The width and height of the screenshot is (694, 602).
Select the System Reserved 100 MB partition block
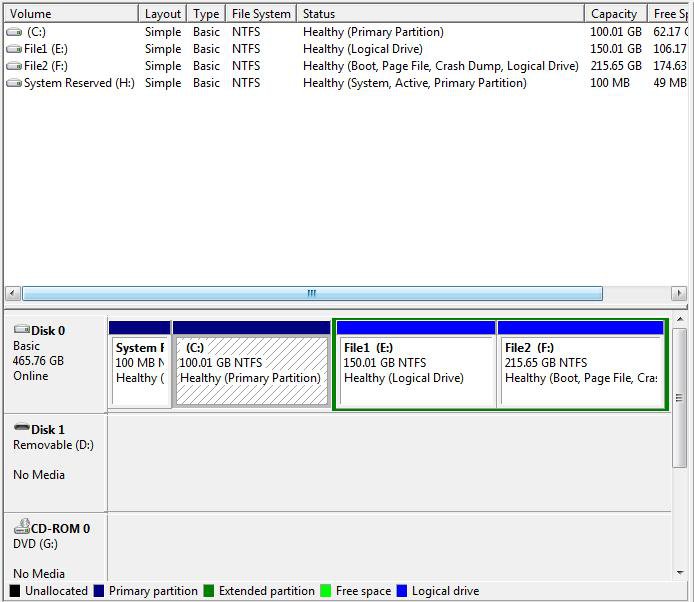tap(139, 370)
